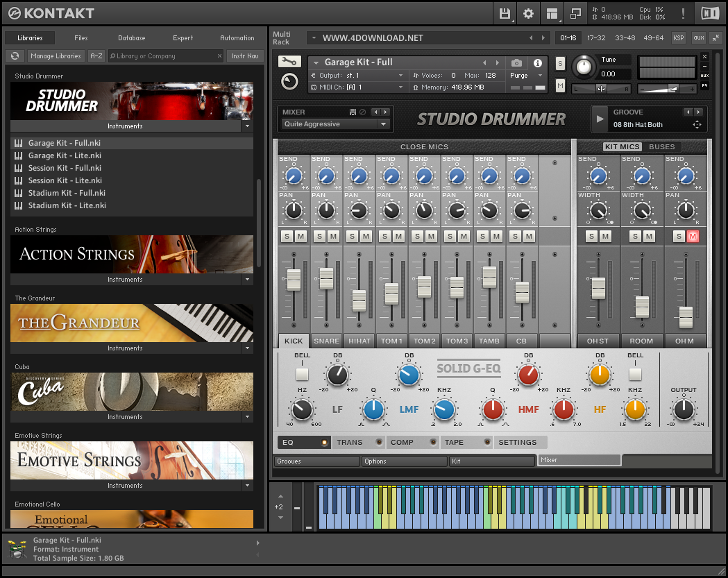
Task: Click the Save disk icon in header
Action: (505, 13)
